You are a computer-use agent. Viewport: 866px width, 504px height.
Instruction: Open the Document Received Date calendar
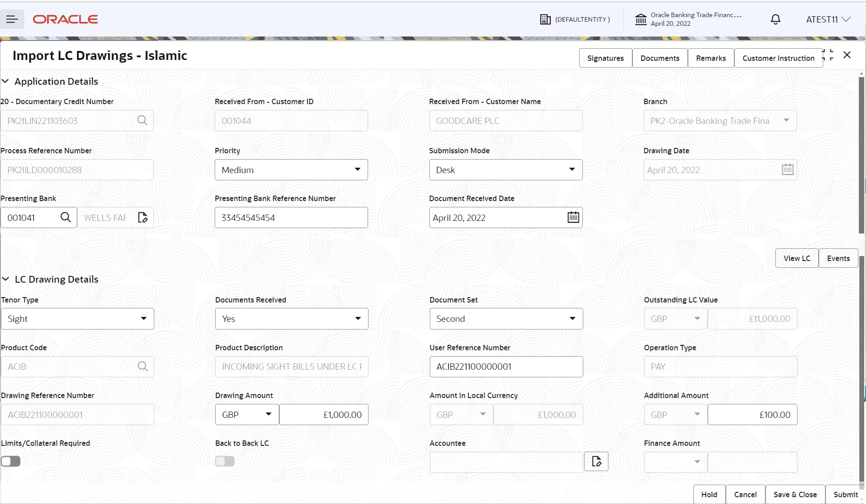(572, 217)
